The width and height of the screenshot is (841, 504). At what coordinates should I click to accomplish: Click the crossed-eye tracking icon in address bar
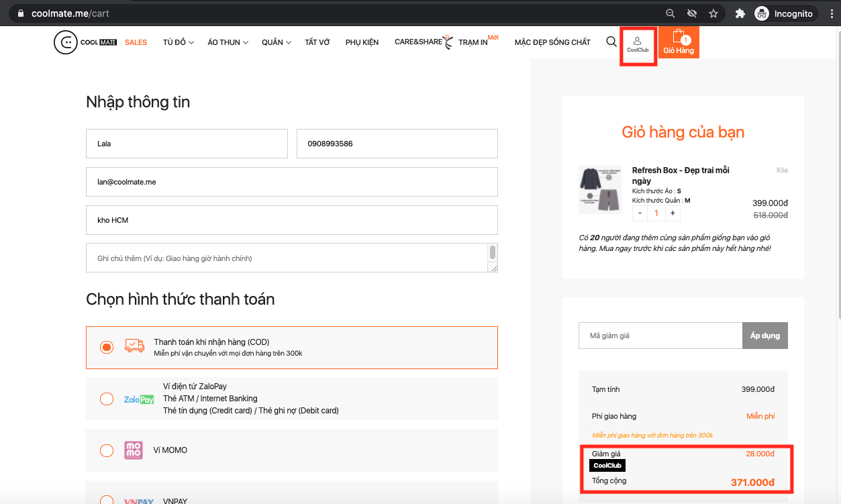tap(692, 13)
